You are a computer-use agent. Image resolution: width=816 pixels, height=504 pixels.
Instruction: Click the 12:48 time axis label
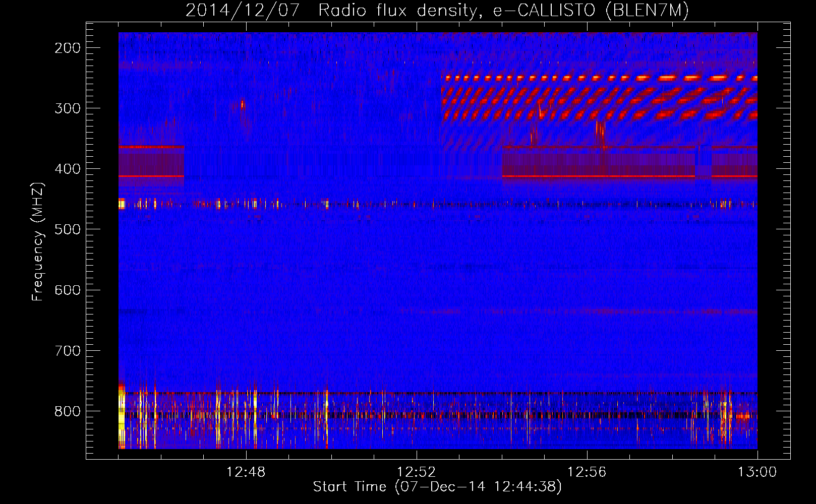pyautogui.click(x=246, y=472)
